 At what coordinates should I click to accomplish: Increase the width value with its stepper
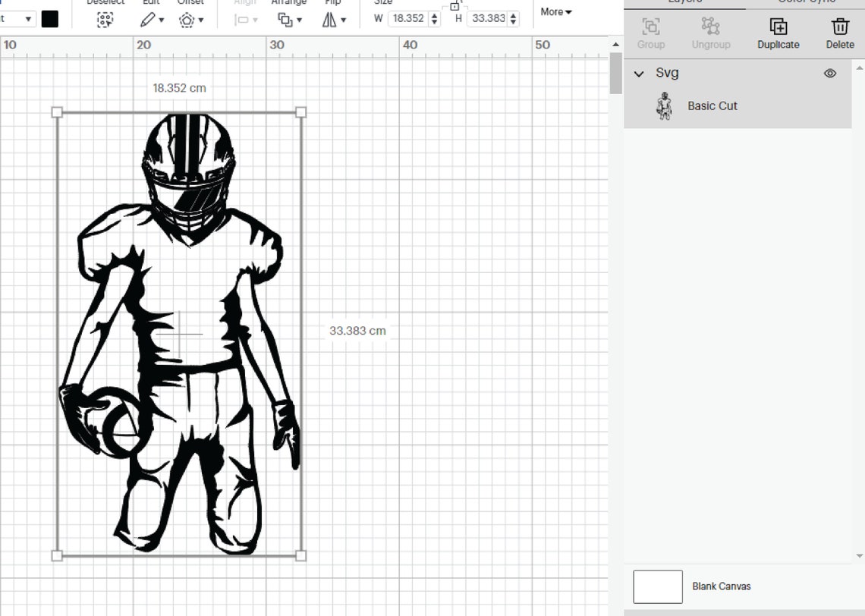point(433,15)
